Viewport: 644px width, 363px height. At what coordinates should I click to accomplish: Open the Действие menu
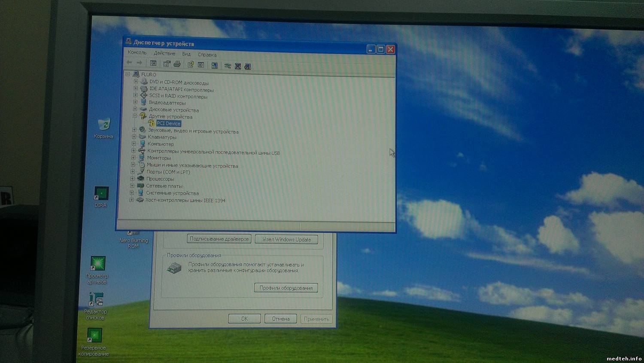(164, 53)
